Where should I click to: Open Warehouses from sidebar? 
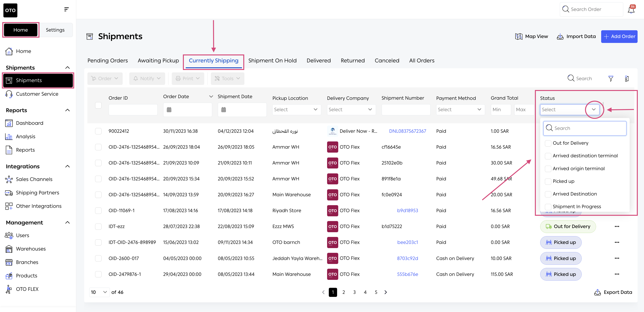(31, 249)
